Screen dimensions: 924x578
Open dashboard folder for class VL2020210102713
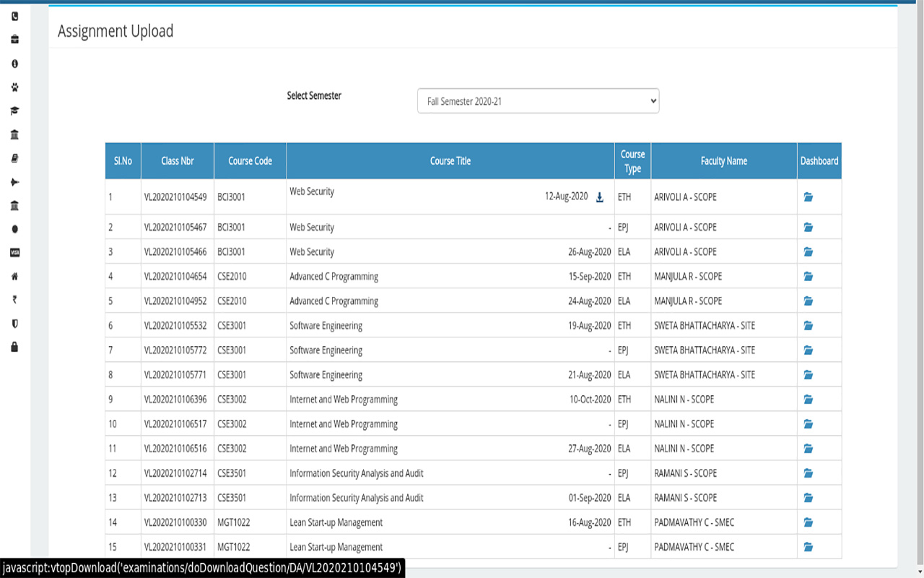[x=808, y=497]
